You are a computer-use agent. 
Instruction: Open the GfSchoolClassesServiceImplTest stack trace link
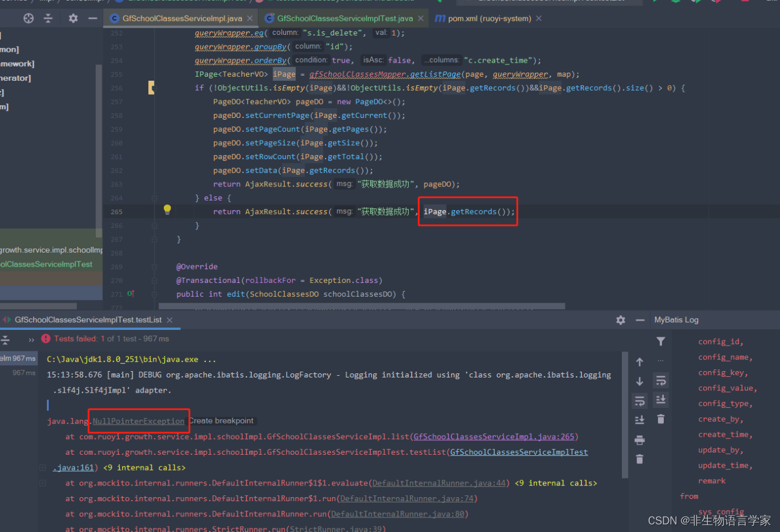(519, 452)
